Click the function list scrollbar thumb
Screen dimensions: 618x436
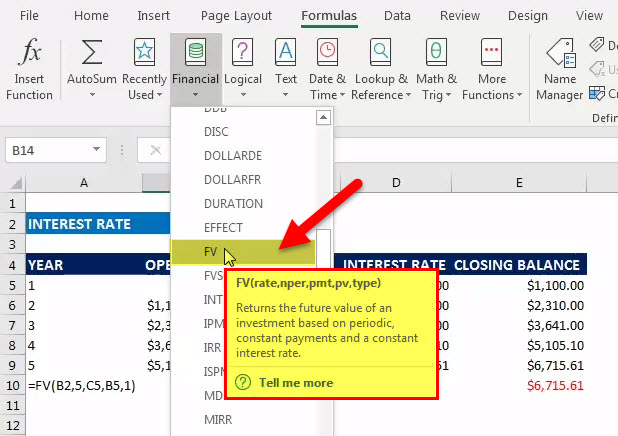(324, 249)
